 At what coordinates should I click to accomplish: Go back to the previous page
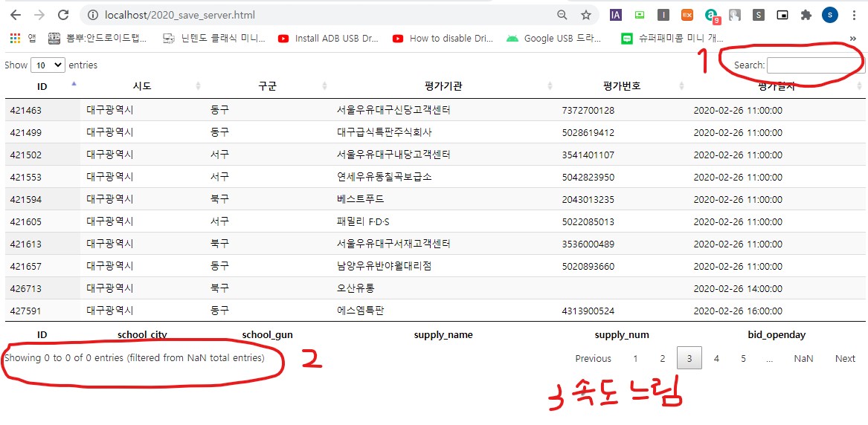(x=16, y=15)
